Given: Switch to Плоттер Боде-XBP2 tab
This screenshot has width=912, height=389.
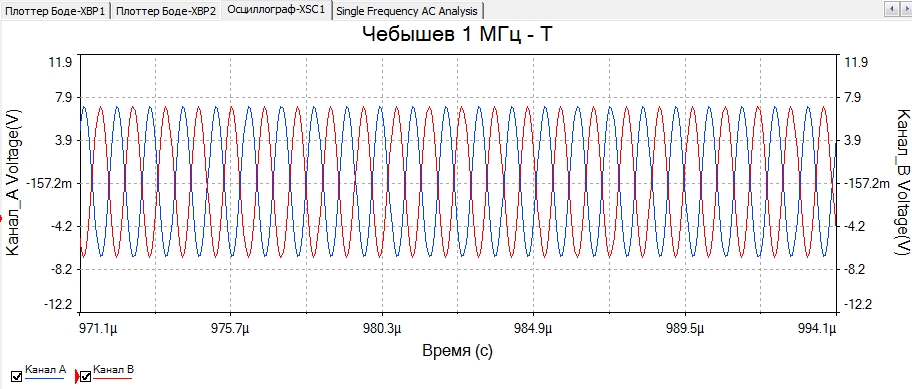Looking at the screenshot, I should (166, 11).
